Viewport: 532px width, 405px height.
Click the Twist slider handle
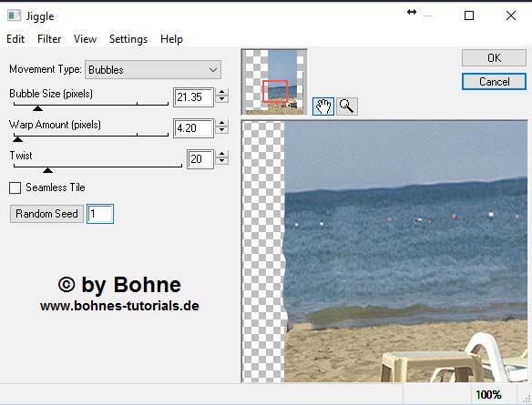48,170
